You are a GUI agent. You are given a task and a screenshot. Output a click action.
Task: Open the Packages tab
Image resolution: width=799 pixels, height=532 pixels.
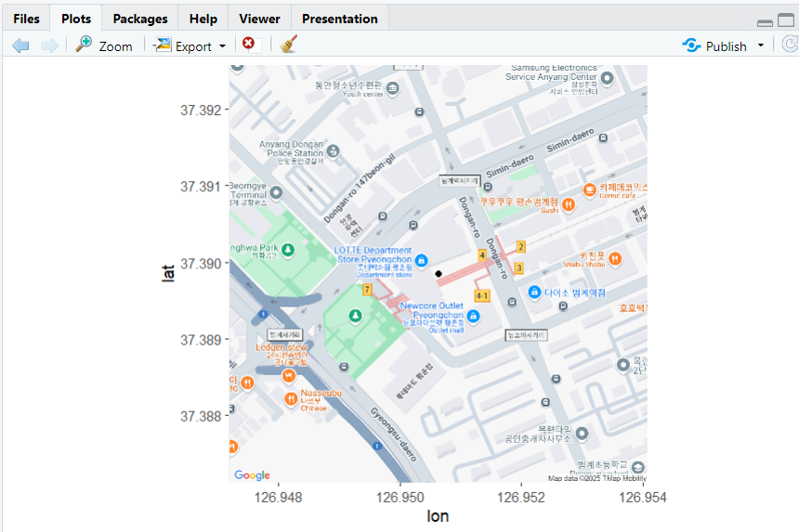(x=140, y=19)
